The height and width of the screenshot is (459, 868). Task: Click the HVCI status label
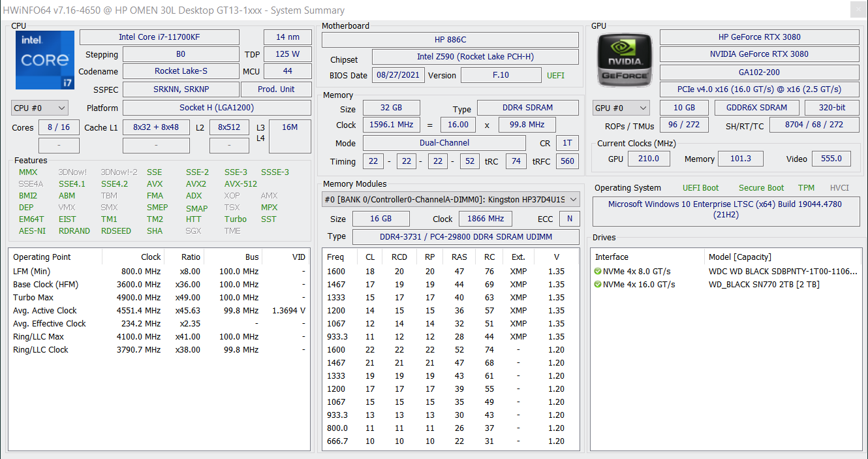tap(839, 187)
